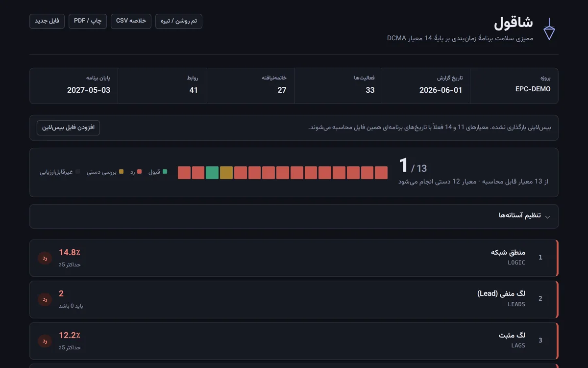The width and height of the screenshot is (588, 368).
Task: Click the فایل جدید button
Action: [47, 21]
